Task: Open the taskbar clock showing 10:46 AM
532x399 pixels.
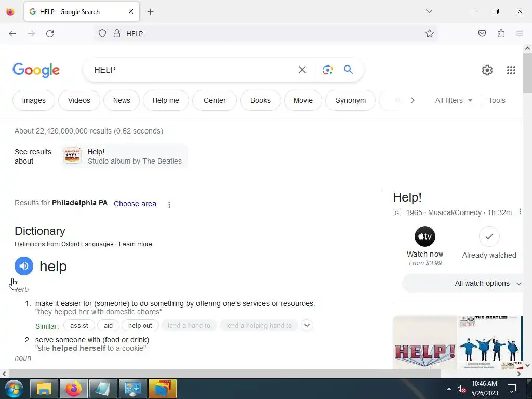Action: click(484, 389)
